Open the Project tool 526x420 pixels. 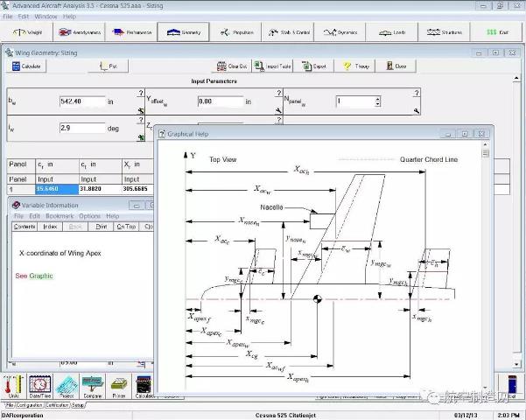[x=67, y=386]
